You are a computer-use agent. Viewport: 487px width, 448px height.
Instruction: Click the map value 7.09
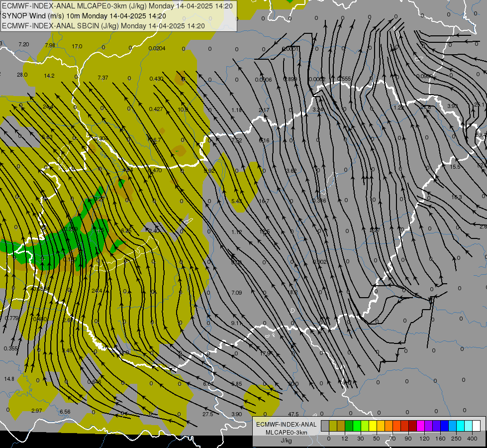click(237, 293)
